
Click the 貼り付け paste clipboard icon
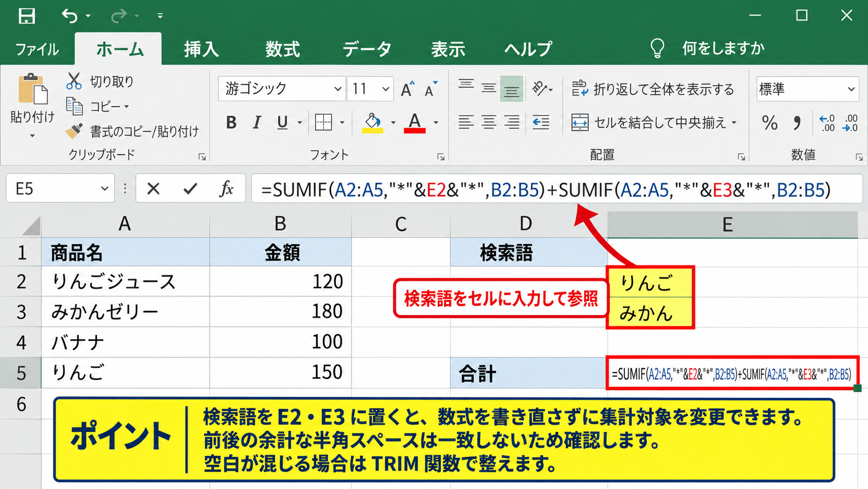[33, 89]
